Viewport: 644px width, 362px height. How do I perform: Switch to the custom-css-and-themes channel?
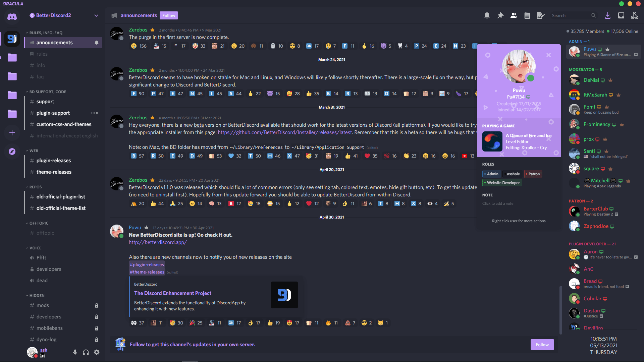click(x=64, y=124)
